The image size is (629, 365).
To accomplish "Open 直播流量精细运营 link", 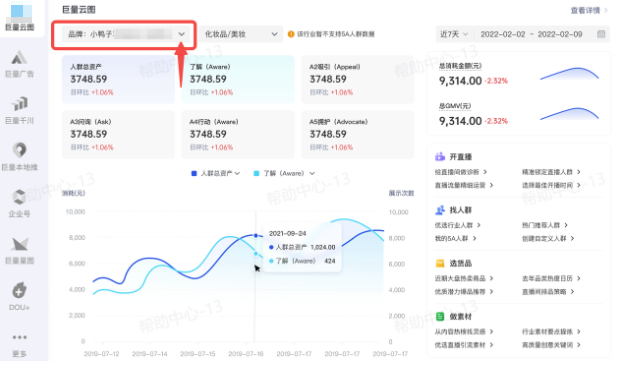I will pos(464,185).
